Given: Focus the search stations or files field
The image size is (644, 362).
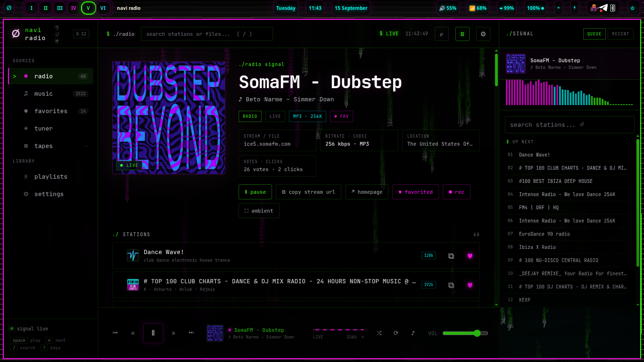Looking at the screenshot, I should [x=207, y=34].
